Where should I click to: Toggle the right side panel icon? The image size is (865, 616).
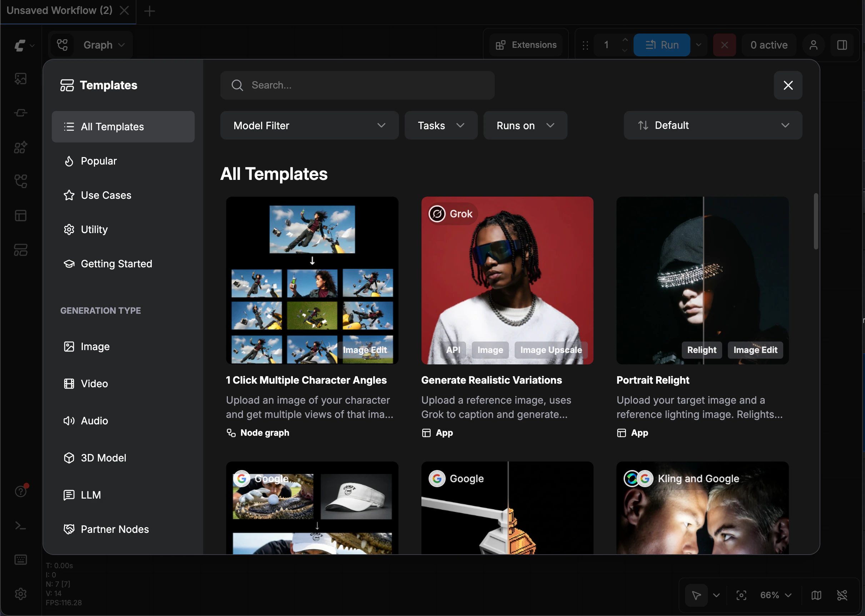pos(842,45)
